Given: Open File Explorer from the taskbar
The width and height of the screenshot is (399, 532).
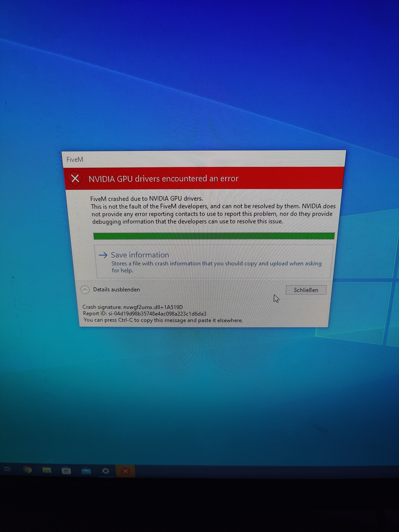Looking at the screenshot, I should 47,470.
